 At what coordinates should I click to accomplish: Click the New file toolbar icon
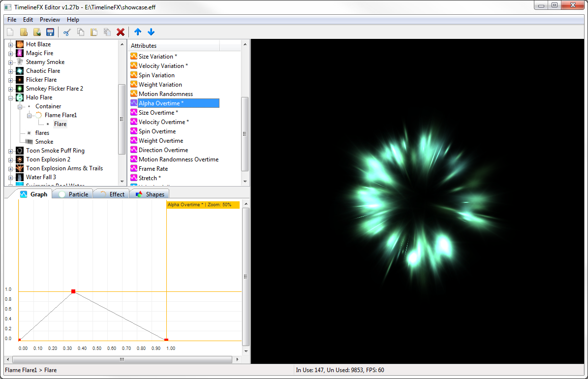pyautogui.click(x=10, y=32)
